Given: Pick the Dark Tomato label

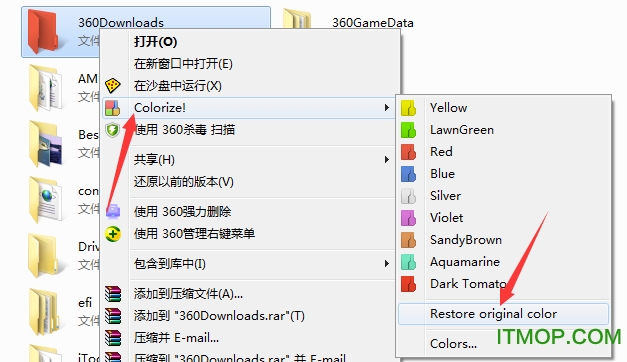Looking at the screenshot, I should click(x=468, y=284).
